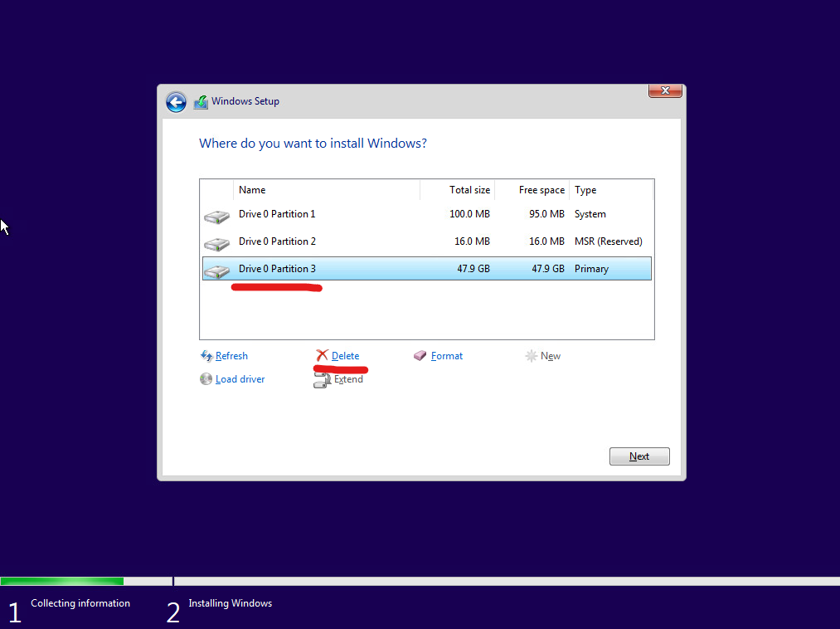The height and width of the screenshot is (629, 840).
Task: Click the New starburst icon
Action: pos(531,355)
